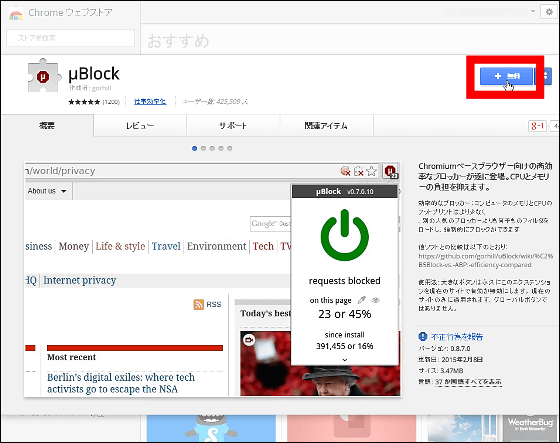Viewport: 560px width, 443px height.
Task: Click the µBlock puzzle piece icon
Action: tap(43, 75)
